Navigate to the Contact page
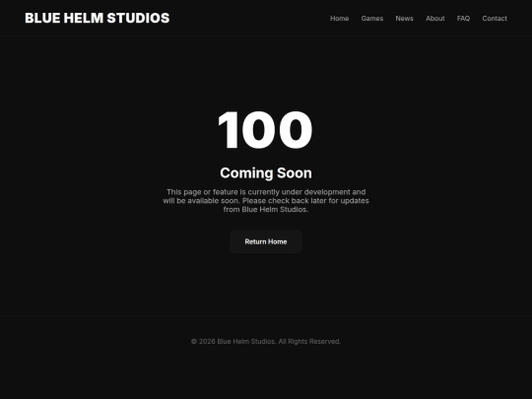Screen dimensions: 532x399 click(x=495, y=19)
